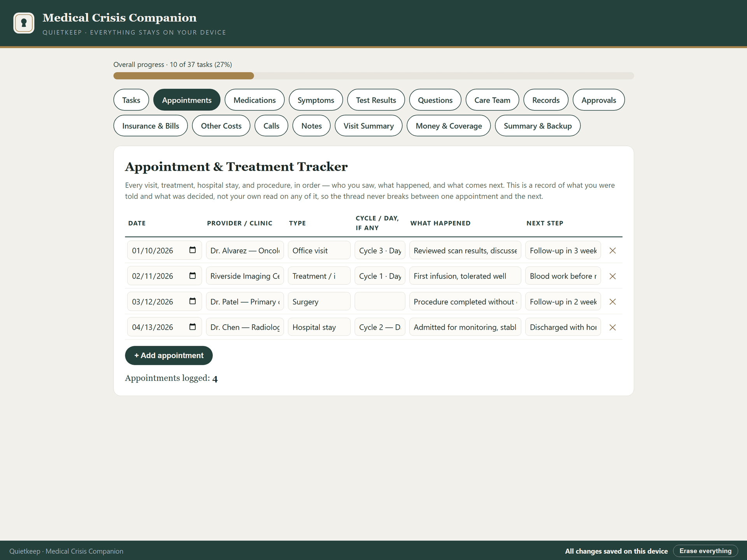The image size is (747, 560).
Task: Edit 'Admitted for monitoring' field
Action: (x=465, y=327)
